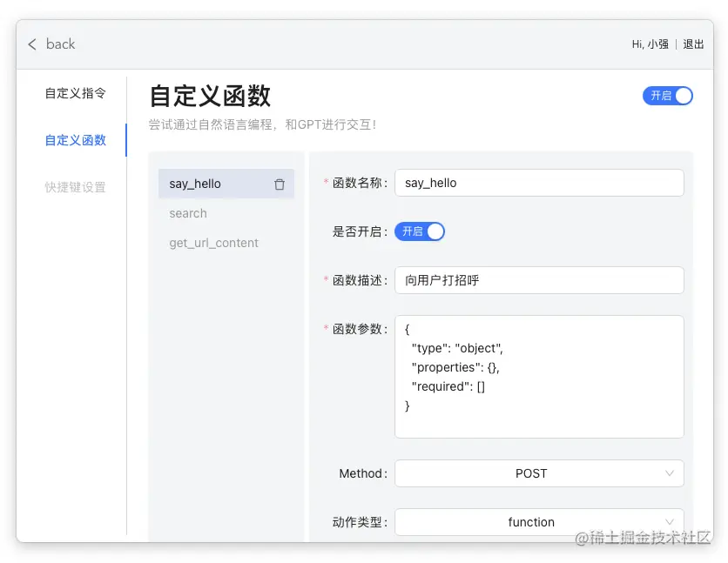Image resolution: width=728 pixels, height=563 pixels.
Task: Click the back text link
Action: (x=60, y=44)
